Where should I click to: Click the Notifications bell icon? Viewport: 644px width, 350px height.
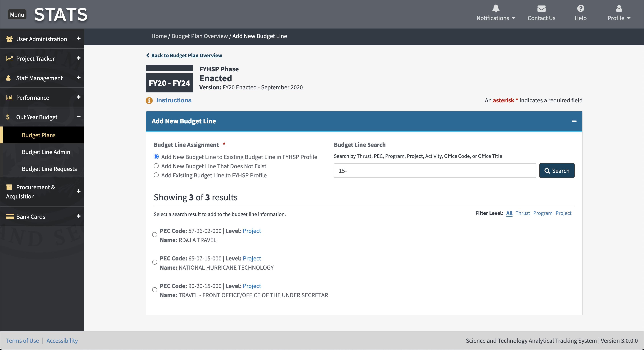coord(496,9)
